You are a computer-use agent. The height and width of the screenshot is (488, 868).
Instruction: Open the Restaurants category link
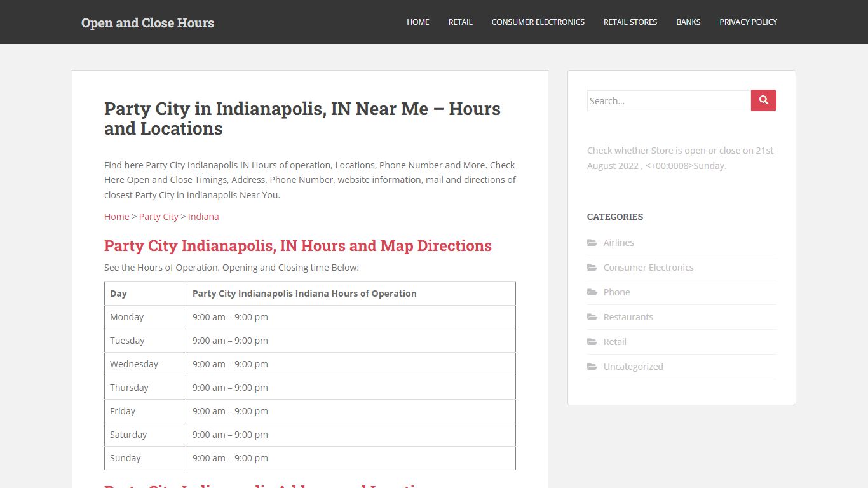coord(628,317)
